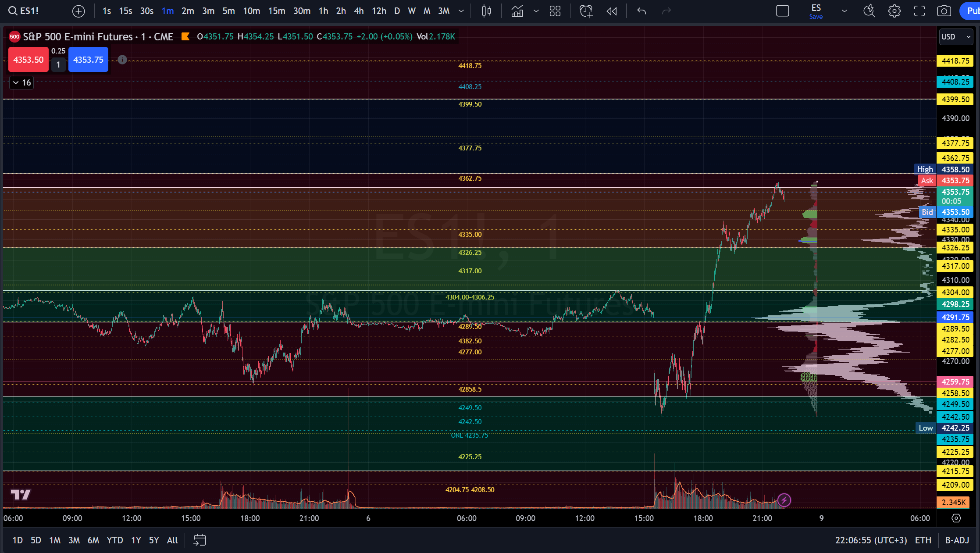Switch to 15s interval
The image size is (980, 553).
click(x=126, y=11)
